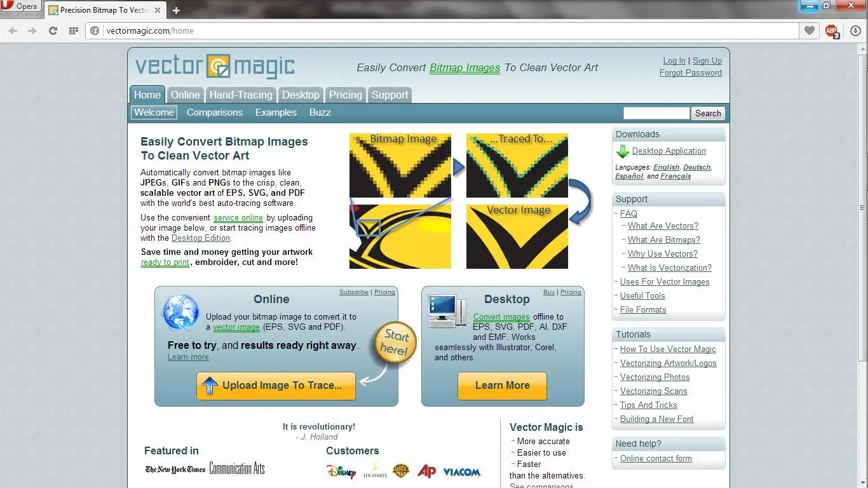The width and height of the screenshot is (868, 488).
Task: Click the Viacom customer logo
Action: (x=462, y=472)
